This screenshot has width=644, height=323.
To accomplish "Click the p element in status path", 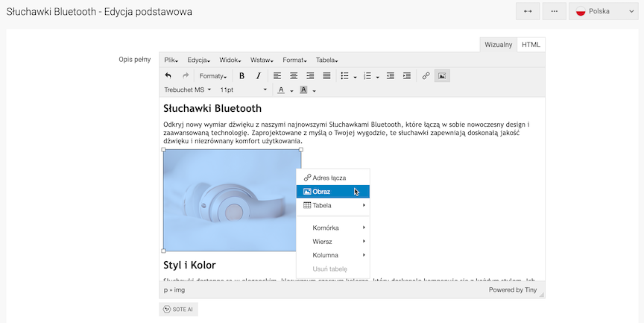I will pyautogui.click(x=165, y=290).
